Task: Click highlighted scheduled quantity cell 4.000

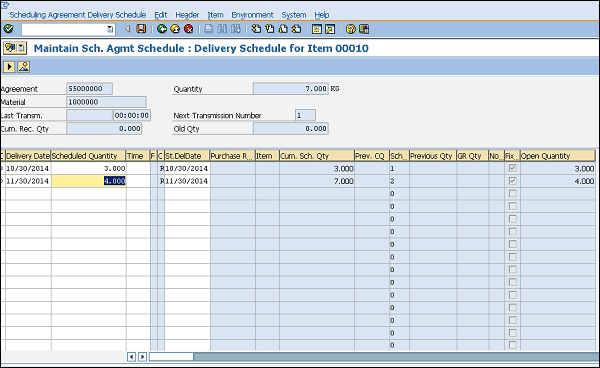Action: pyautogui.click(x=88, y=181)
